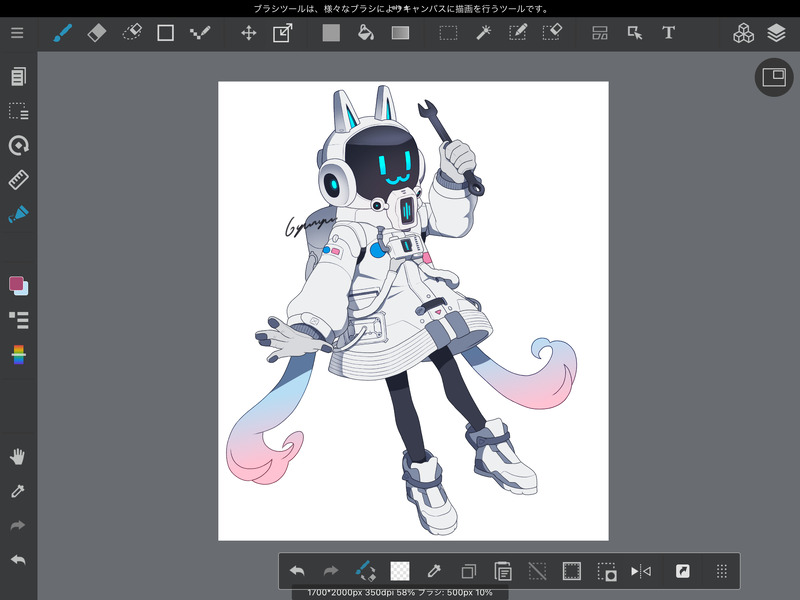Open the selection menu in sidebar
Image resolution: width=800 pixels, height=600 pixels.
pos(18,111)
